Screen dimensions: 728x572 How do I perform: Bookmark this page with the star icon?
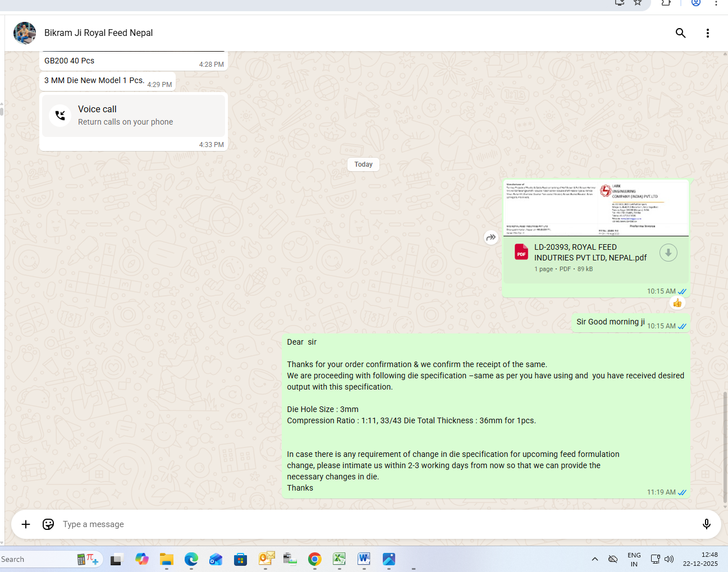coord(638,3)
